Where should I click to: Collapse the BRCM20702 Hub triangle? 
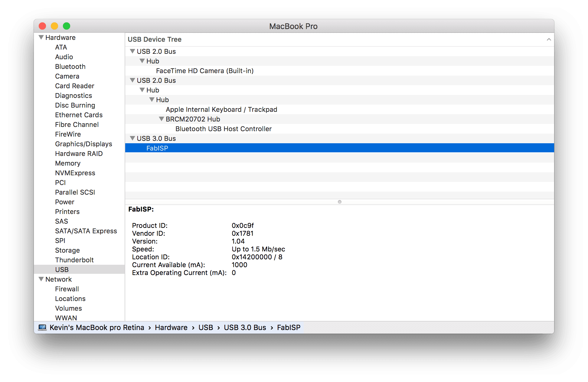[x=162, y=119]
